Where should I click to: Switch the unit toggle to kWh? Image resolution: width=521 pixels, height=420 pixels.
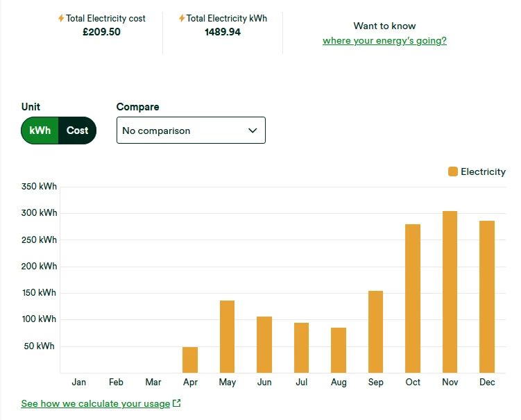(x=40, y=131)
